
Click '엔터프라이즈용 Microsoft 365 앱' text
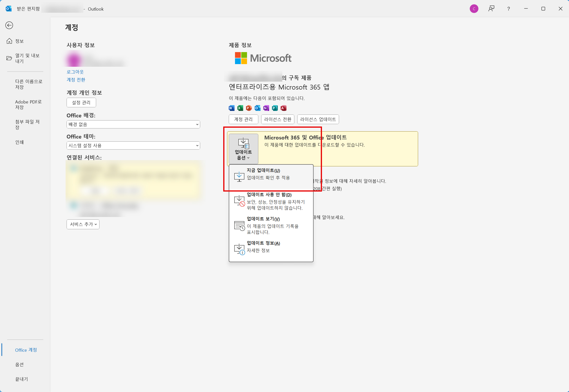tap(279, 87)
